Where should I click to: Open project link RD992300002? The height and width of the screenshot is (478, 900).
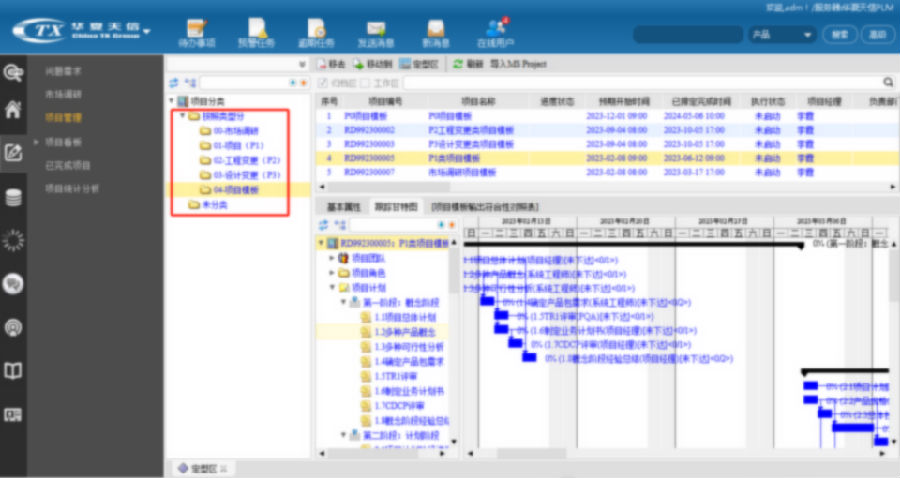(x=369, y=130)
